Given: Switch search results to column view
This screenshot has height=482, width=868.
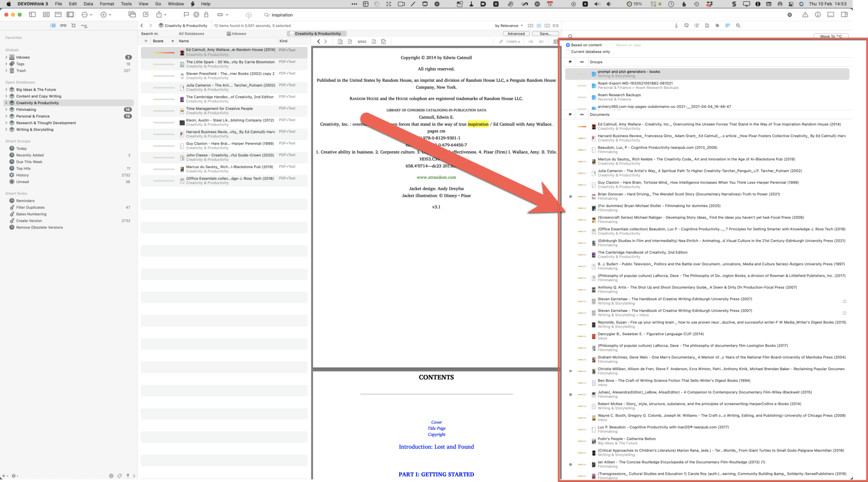Looking at the screenshot, I should click(547, 25).
